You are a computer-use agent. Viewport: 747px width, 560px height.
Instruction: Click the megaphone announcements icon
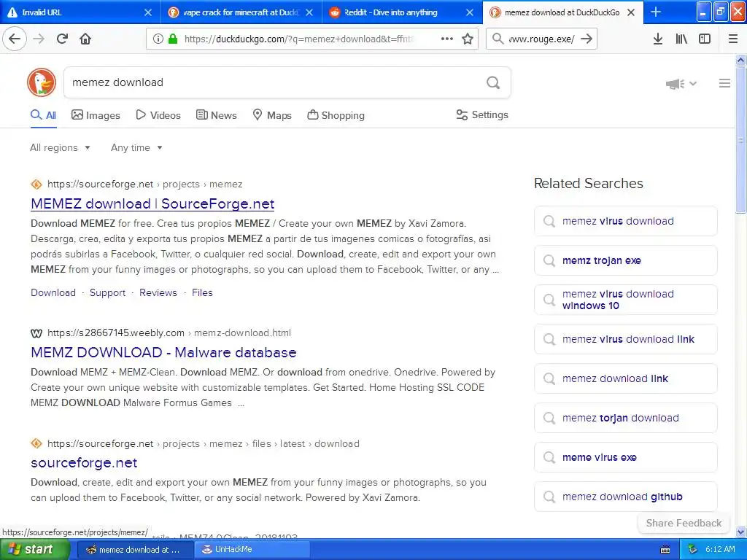pos(675,84)
